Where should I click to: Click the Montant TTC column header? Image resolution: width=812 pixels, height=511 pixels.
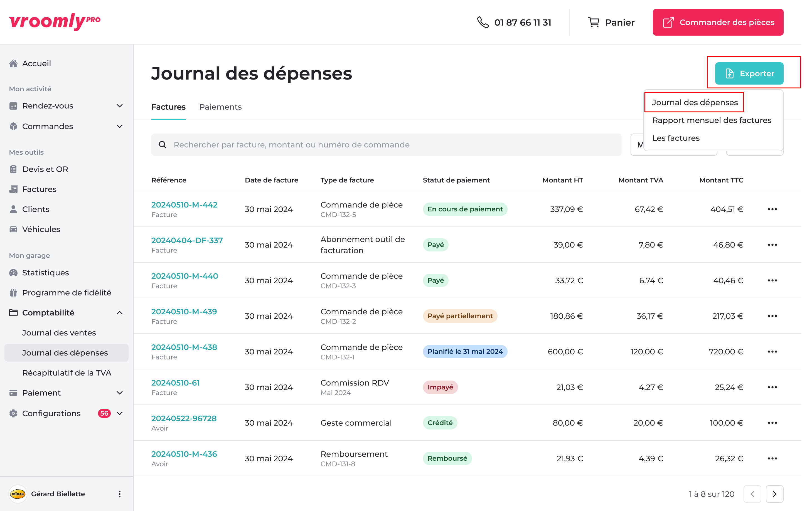click(721, 180)
